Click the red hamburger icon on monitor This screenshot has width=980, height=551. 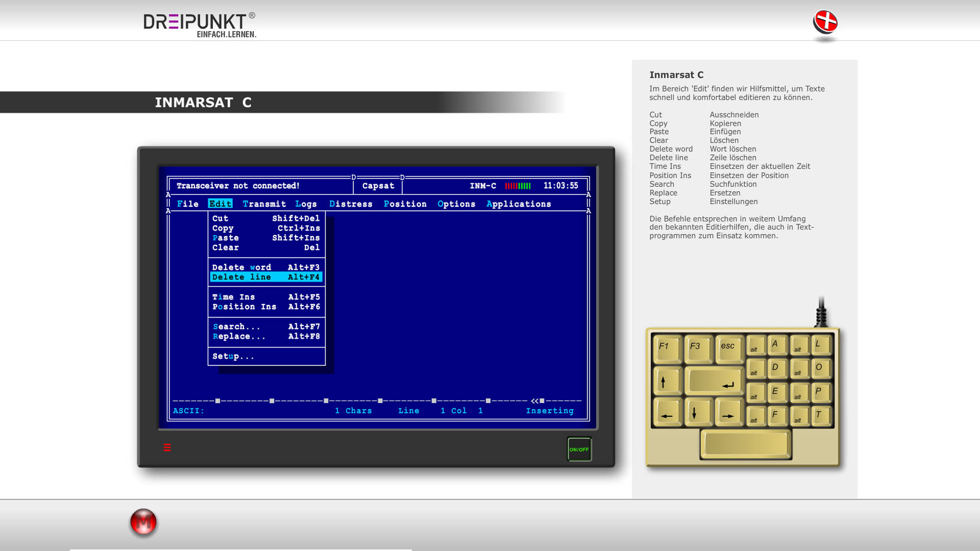[167, 447]
